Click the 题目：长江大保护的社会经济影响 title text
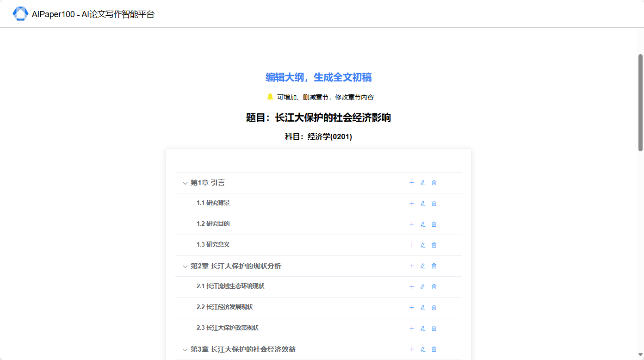 [x=318, y=118]
